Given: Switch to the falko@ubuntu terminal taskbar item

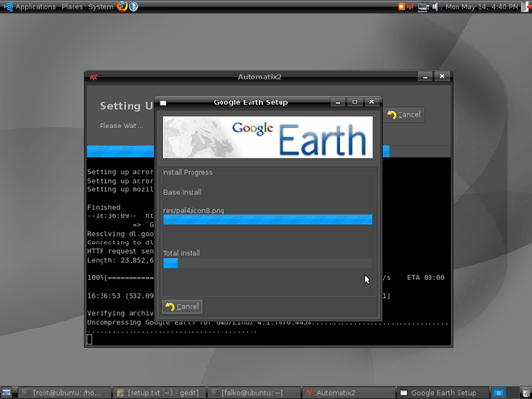Looking at the screenshot, I should coord(253,393).
